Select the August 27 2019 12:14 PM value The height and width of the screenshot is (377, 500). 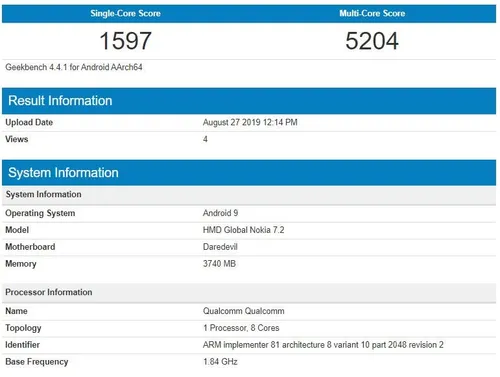250,122
